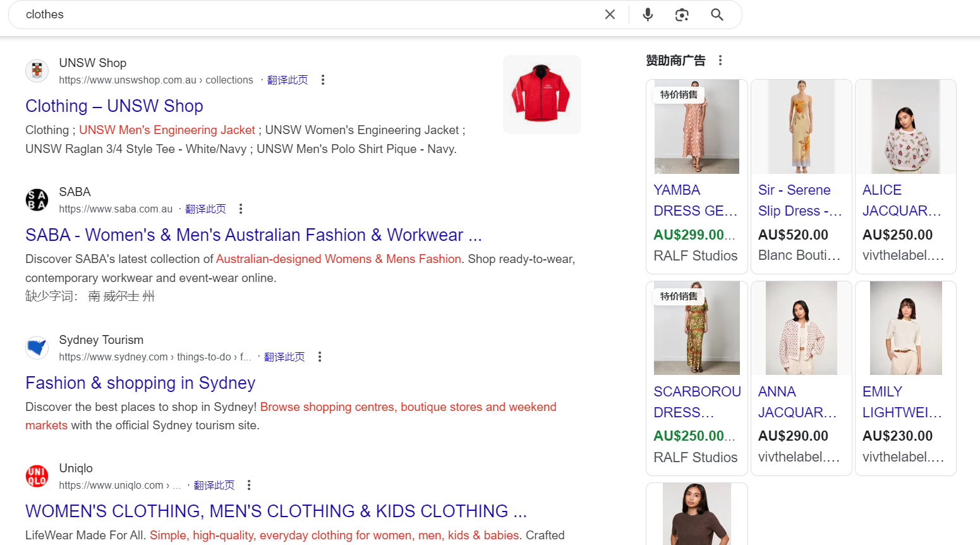Click the UNSW Shop site name

point(93,63)
